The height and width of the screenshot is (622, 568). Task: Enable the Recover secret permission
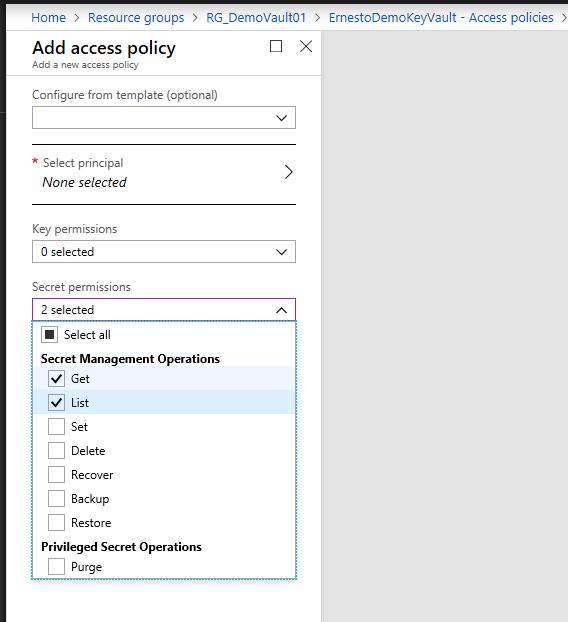point(56,475)
